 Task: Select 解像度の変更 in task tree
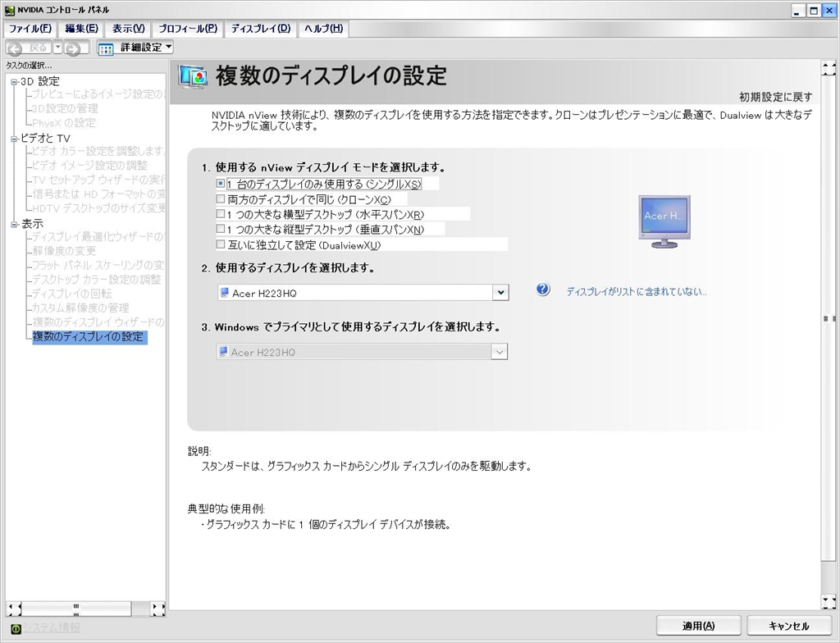coord(64,251)
